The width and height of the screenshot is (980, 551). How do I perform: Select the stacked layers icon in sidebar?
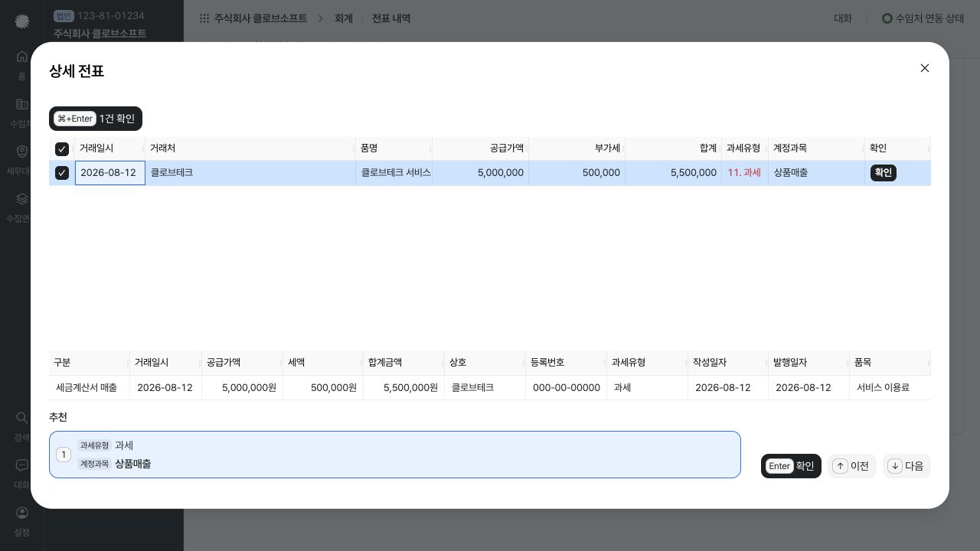click(x=22, y=199)
